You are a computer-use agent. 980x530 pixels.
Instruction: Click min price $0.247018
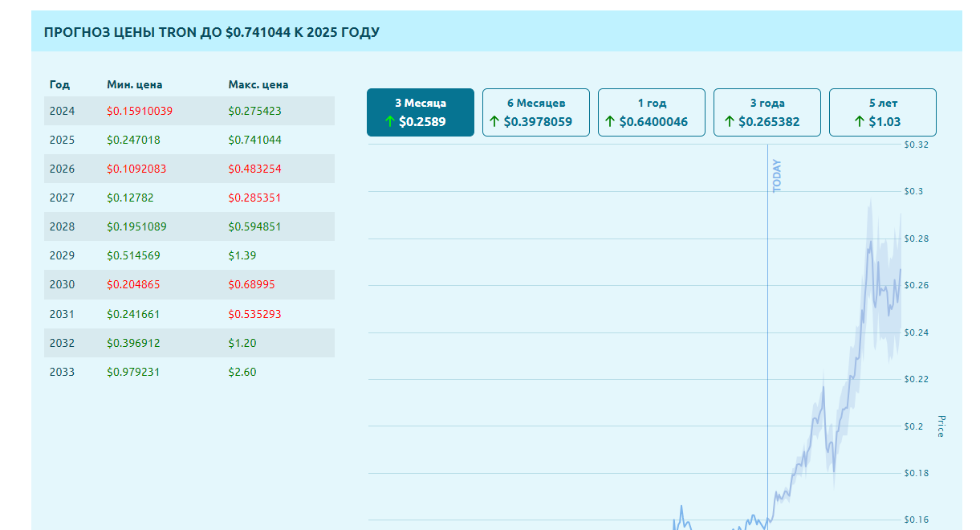133,140
